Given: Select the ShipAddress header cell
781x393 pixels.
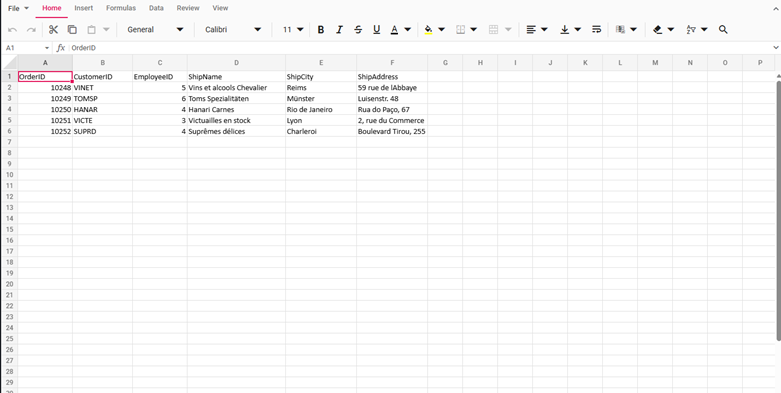Looking at the screenshot, I should click(392, 77).
